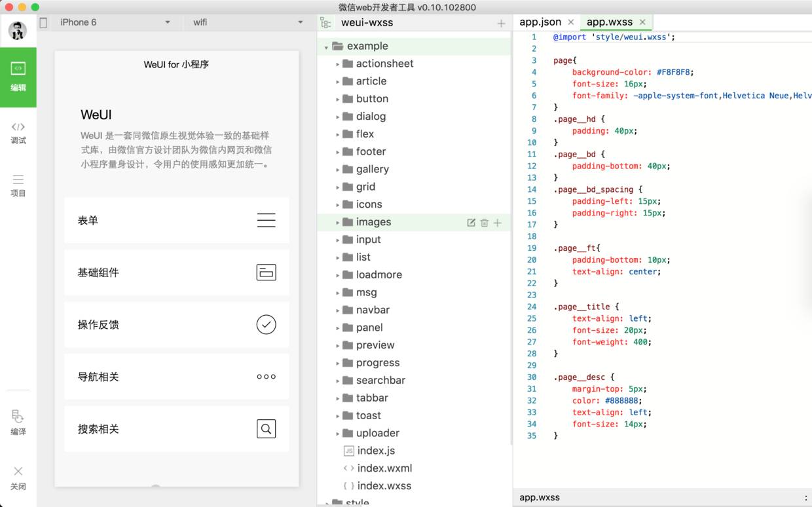
Task: Click the device rotate icon beside iPhone 6
Action: [44, 22]
